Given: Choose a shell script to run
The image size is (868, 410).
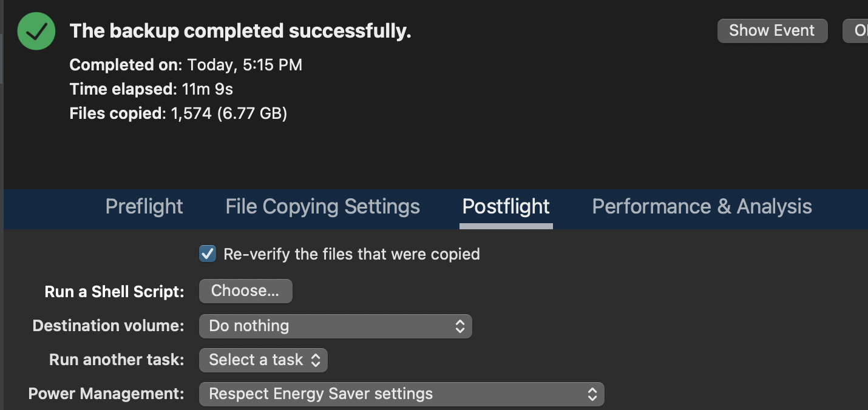Looking at the screenshot, I should point(245,291).
